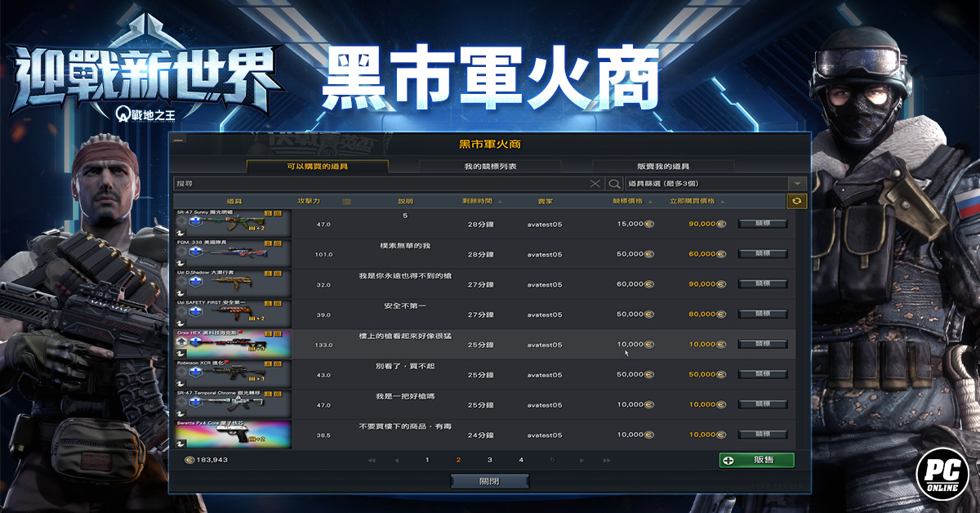Go to page 3 of listings
Screen dimensions: 980x513
(x=490, y=461)
